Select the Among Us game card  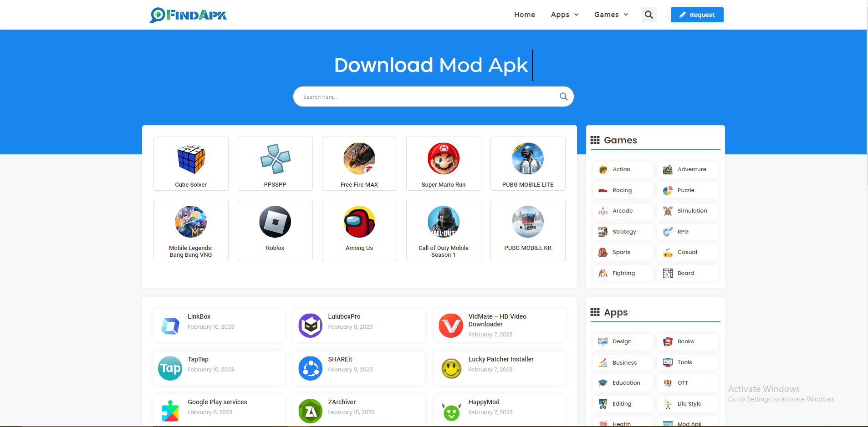(x=359, y=230)
